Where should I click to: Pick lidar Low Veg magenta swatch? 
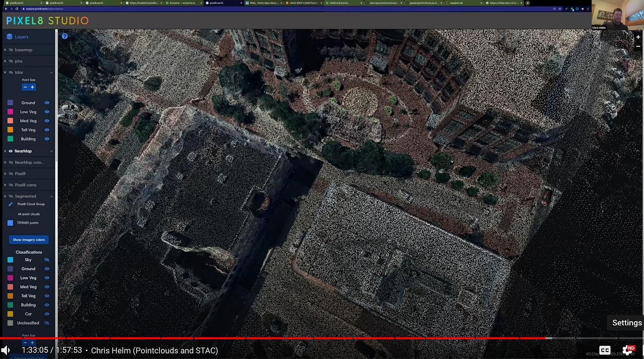(x=10, y=112)
